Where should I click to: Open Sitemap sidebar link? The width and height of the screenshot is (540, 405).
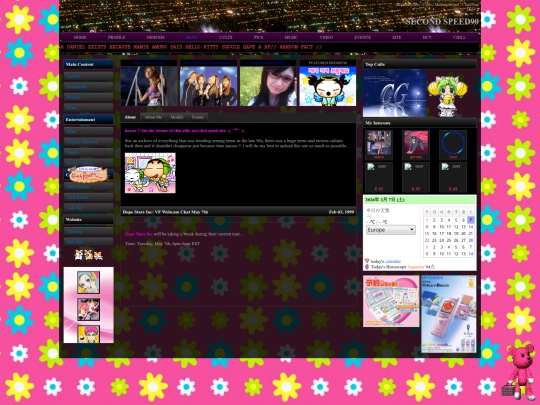click(x=89, y=231)
